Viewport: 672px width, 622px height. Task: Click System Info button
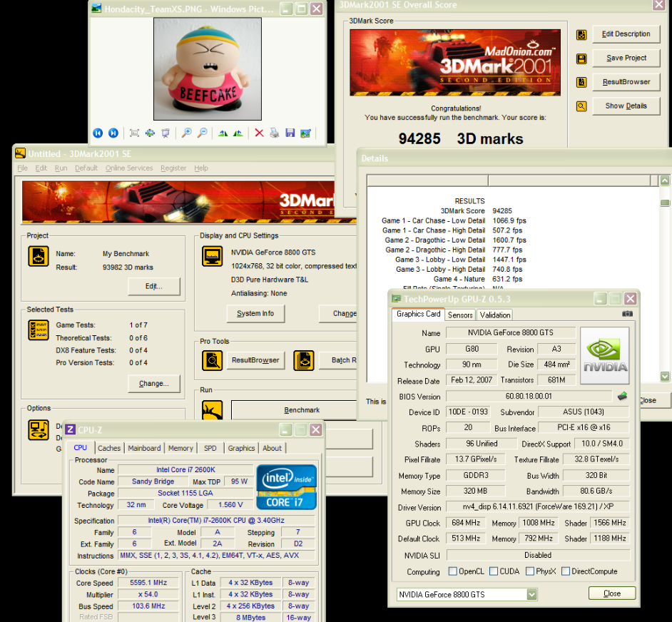tap(255, 313)
